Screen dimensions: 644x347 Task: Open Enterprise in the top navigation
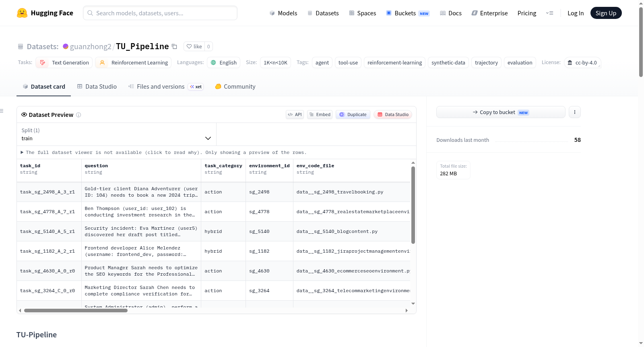pos(489,13)
